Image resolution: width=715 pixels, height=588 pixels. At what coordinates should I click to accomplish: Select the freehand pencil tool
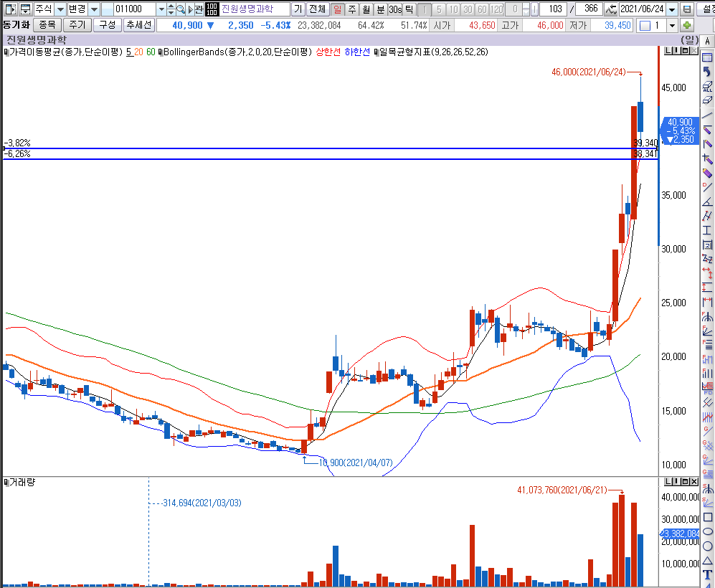707,173
